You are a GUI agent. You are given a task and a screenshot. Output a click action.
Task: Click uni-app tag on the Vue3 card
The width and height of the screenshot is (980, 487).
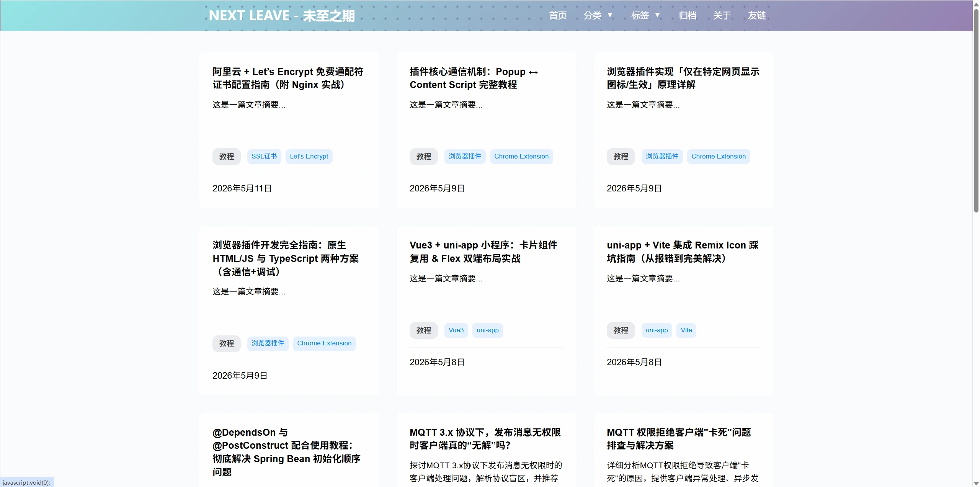coord(488,330)
